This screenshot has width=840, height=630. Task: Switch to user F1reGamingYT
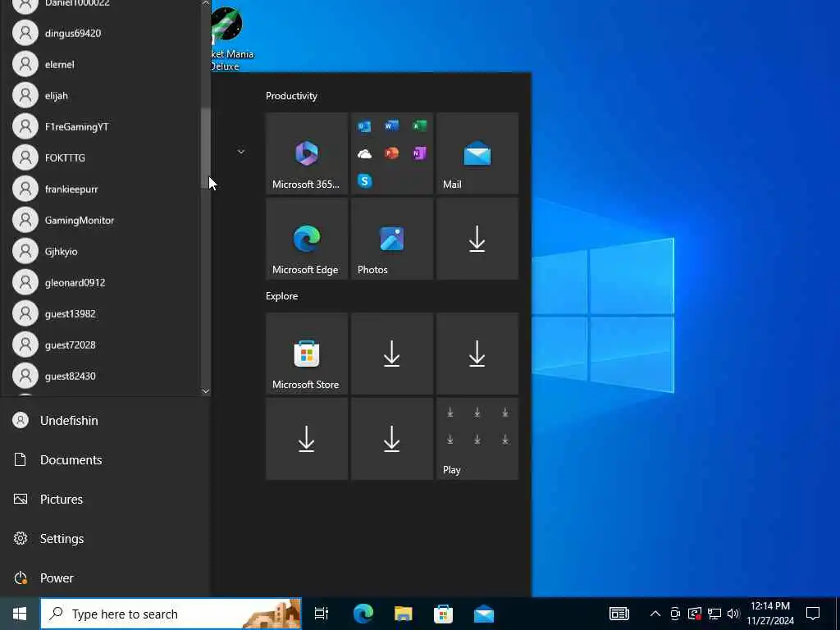tap(101, 126)
